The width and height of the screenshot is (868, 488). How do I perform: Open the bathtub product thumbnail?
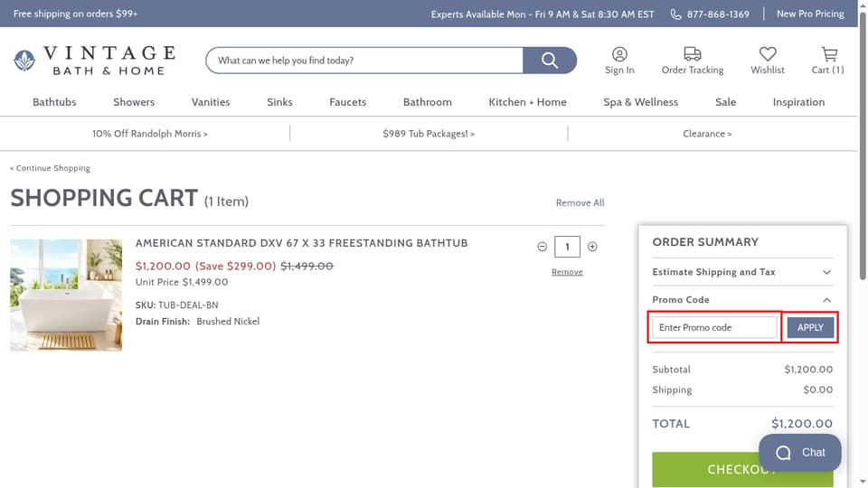coord(66,295)
